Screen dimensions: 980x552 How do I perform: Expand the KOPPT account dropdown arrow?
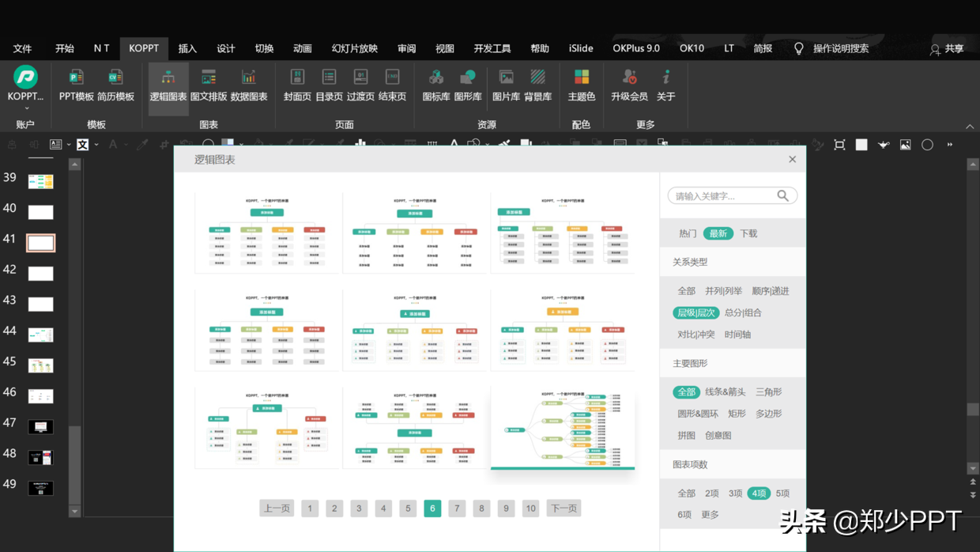click(x=26, y=108)
